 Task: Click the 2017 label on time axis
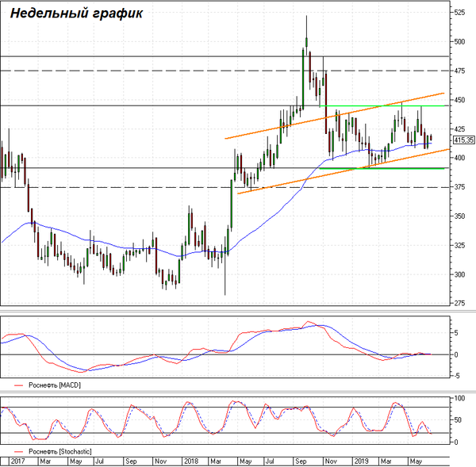tap(17, 461)
